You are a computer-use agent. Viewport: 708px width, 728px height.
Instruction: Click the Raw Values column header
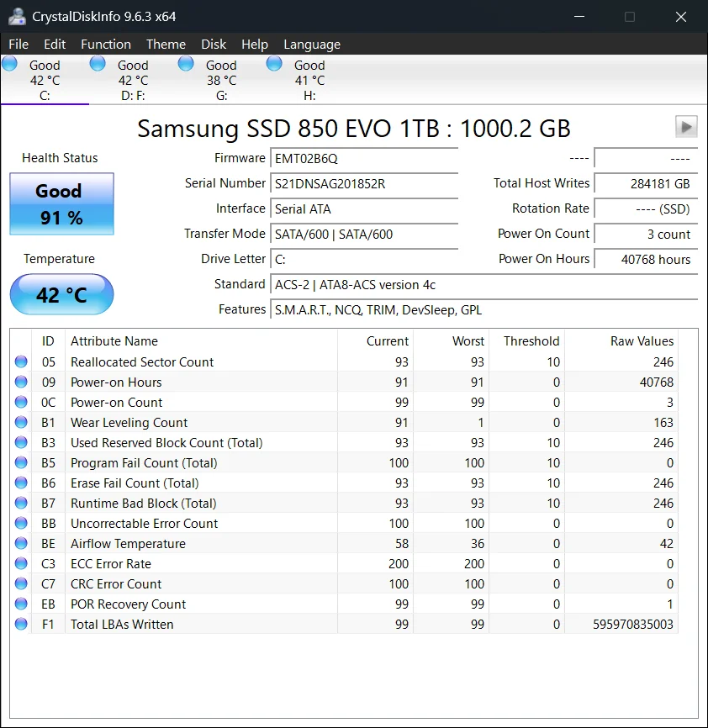[621, 341]
